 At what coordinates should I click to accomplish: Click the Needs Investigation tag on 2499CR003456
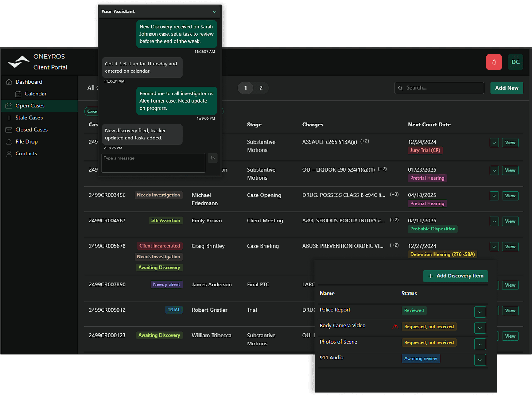point(158,195)
